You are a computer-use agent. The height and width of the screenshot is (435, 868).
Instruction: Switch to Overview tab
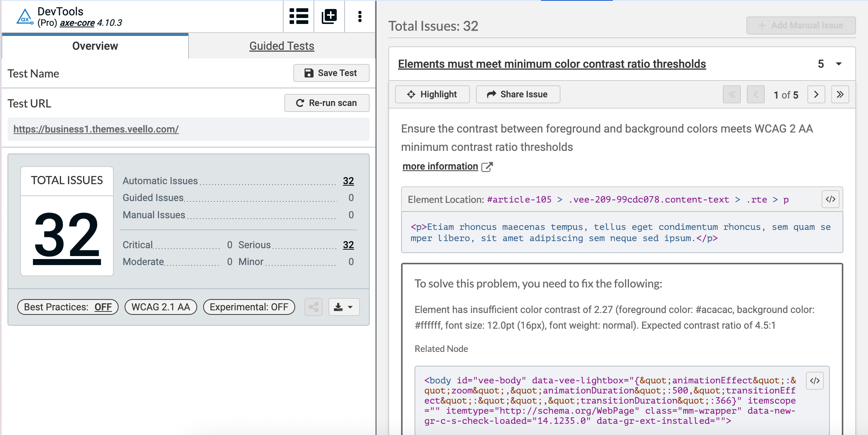click(x=95, y=46)
